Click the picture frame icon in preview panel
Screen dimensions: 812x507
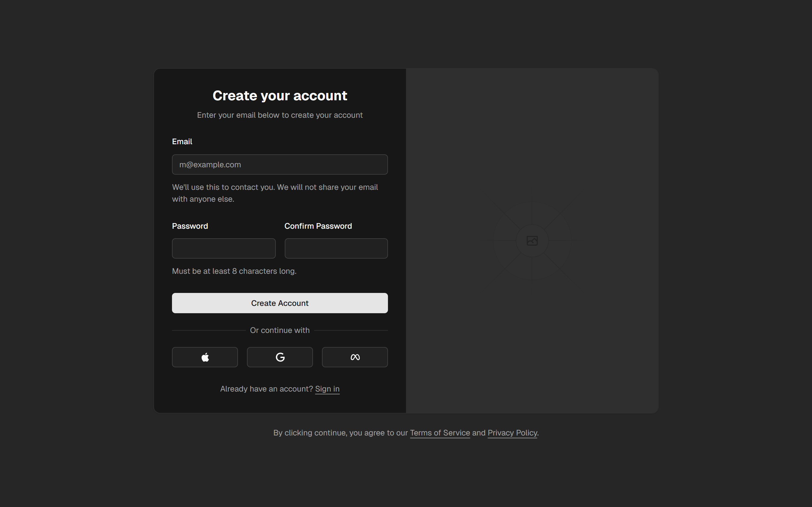[x=532, y=240]
